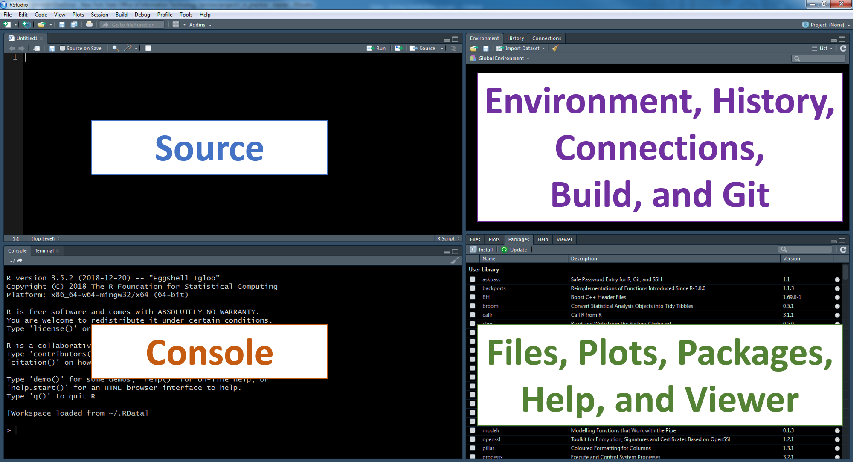Open the Tools menu

click(x=186, y=15)
